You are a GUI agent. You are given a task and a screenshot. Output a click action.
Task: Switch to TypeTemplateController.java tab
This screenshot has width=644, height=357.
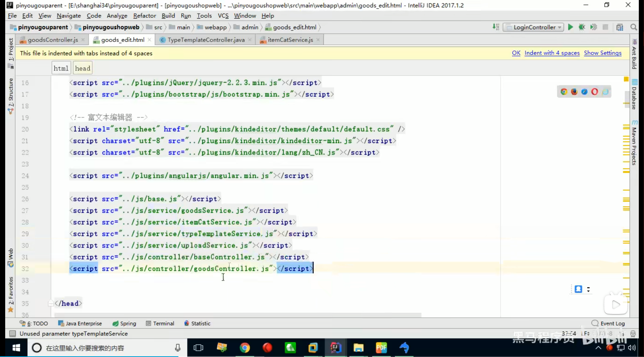click(x=206, y=40)
